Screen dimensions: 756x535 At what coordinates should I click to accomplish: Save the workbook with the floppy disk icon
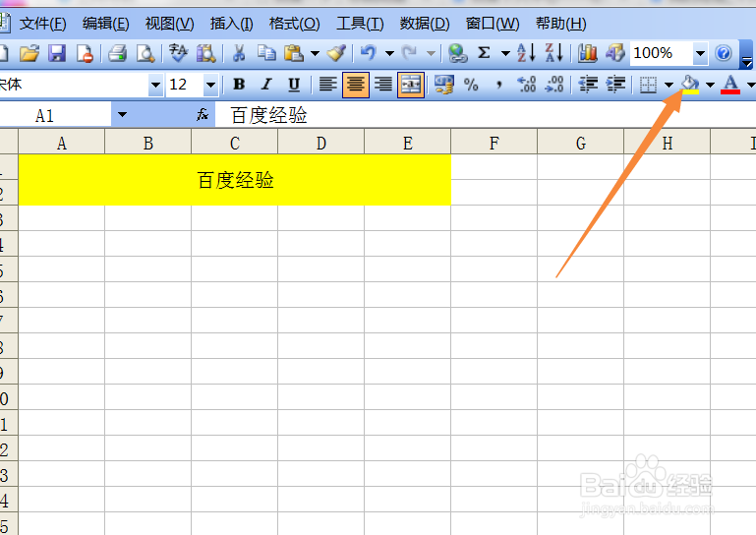point(57,53)
